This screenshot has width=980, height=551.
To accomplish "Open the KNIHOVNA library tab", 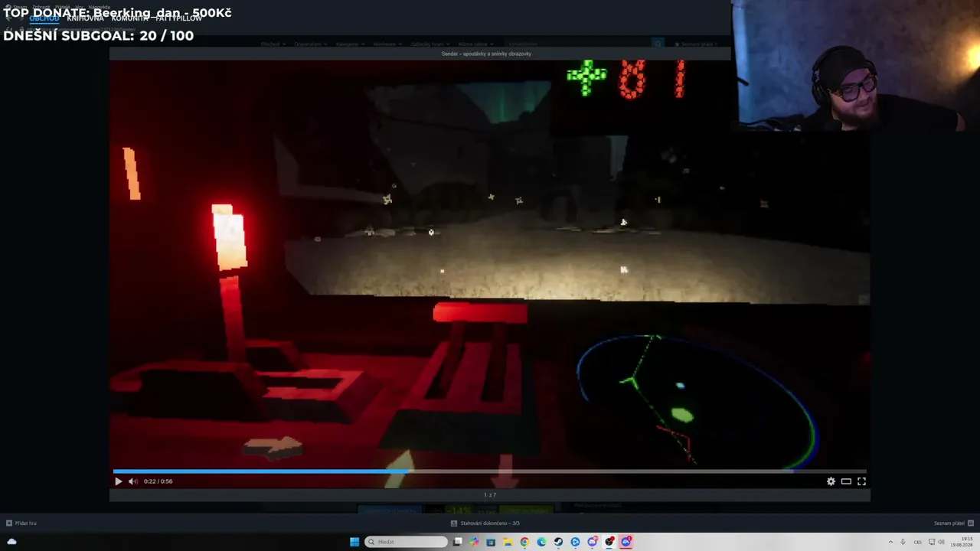I will pos(85,18).
